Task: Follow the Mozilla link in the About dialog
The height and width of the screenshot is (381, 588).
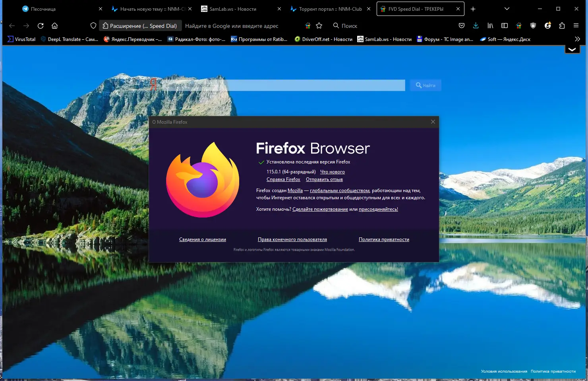Action: (x=295, y=190)
